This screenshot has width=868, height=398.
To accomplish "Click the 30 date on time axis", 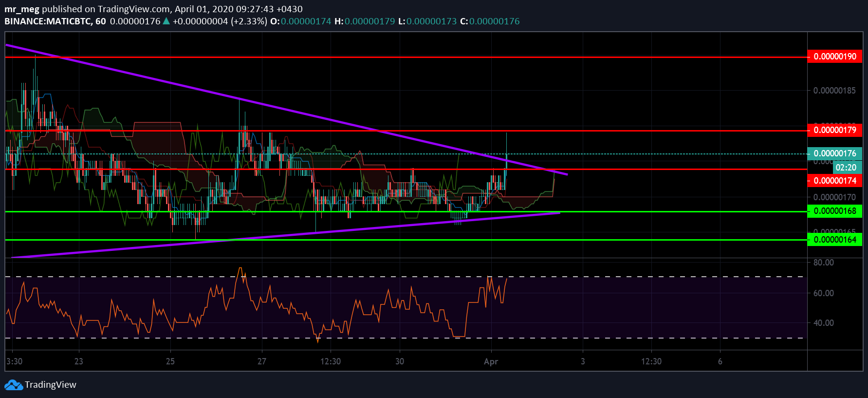I will tap(400, 361).
